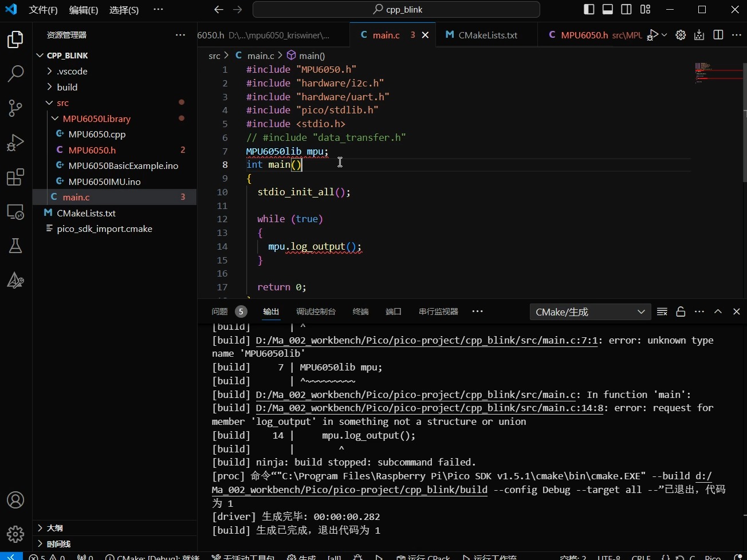The image size is (747, 560).
Task: Switch to the 调试控制台 tab
Action: point(316,311)
